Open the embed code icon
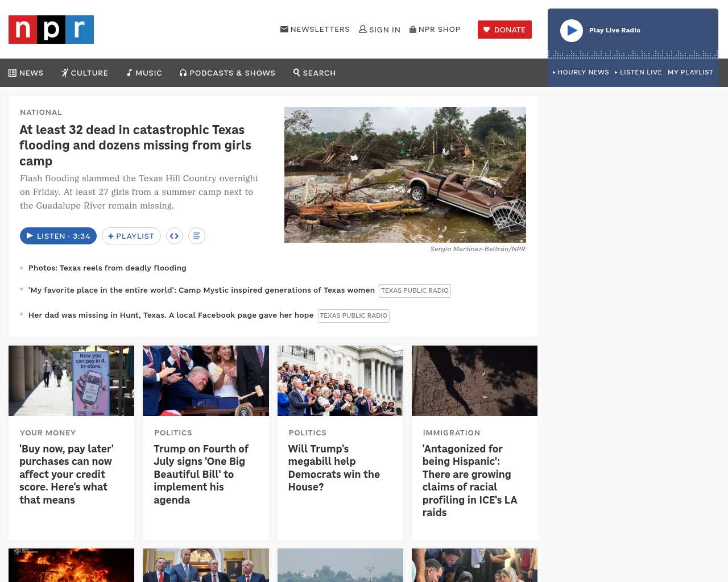The image size is (728, 582). click(175, 236)
